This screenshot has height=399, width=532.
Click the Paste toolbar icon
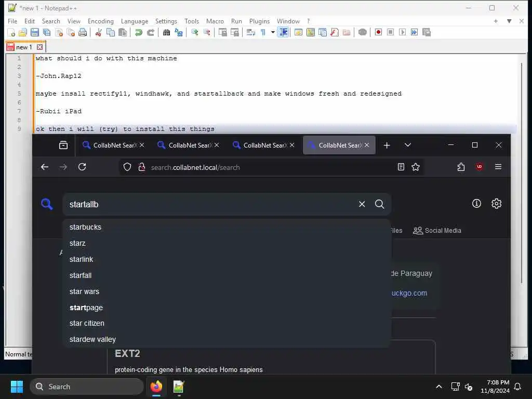[123, 33]
